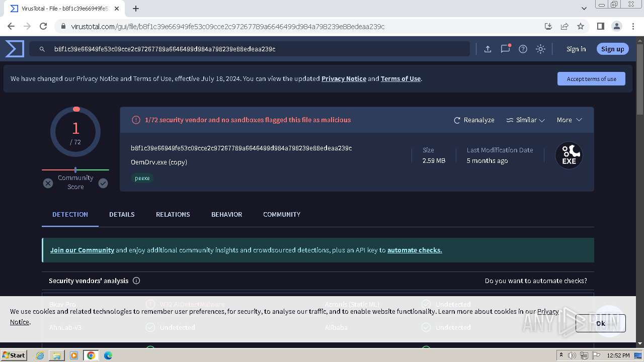Open Microsoft Edge from taskbar
The image size is (644, 362).
108,355
